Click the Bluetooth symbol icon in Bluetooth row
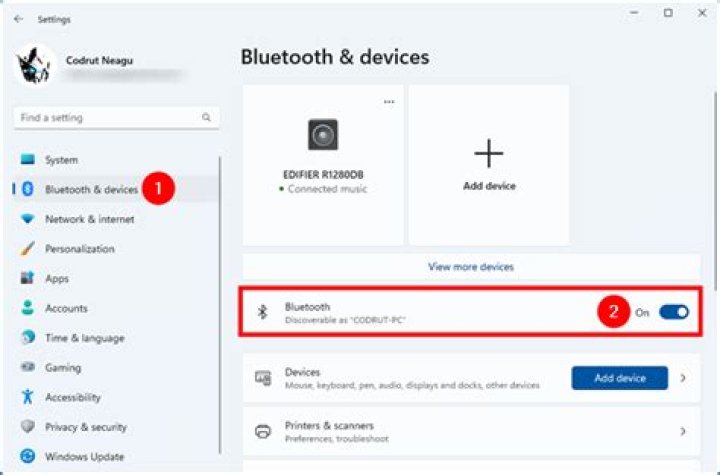 pyautogui.click(x=263, y=312)
